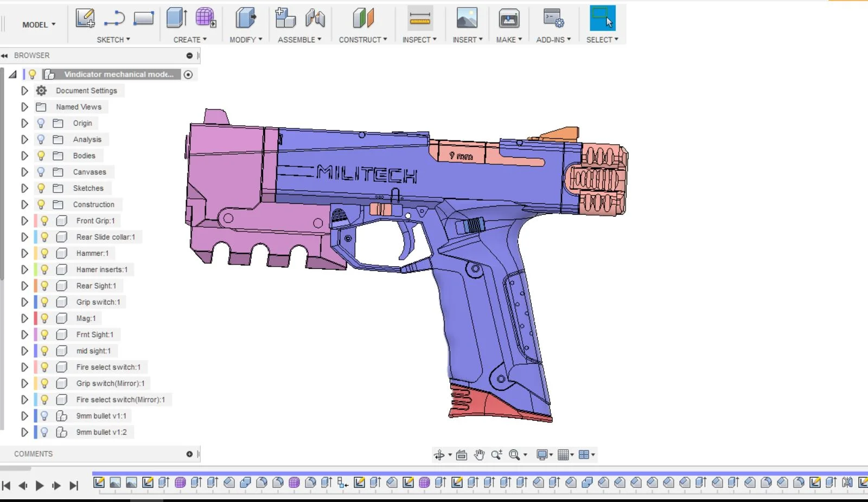Open the ASSEMBLE menu in the ribbon
The height and width of the screenshot is (502, 868).
(x=300, y=39)
